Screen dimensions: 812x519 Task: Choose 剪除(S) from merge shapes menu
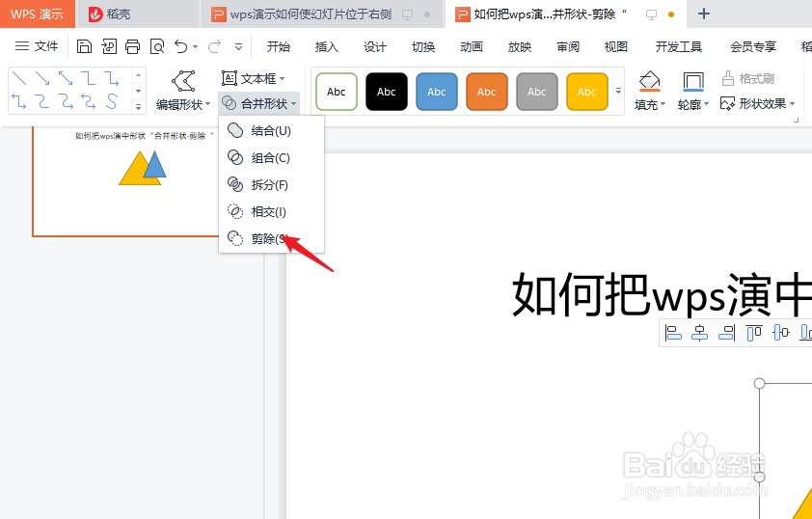[271, 238]
